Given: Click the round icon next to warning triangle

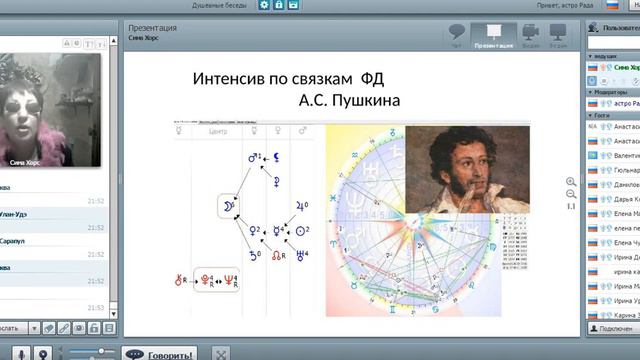Looking at the screenshot, I should (x=76, y=43).
